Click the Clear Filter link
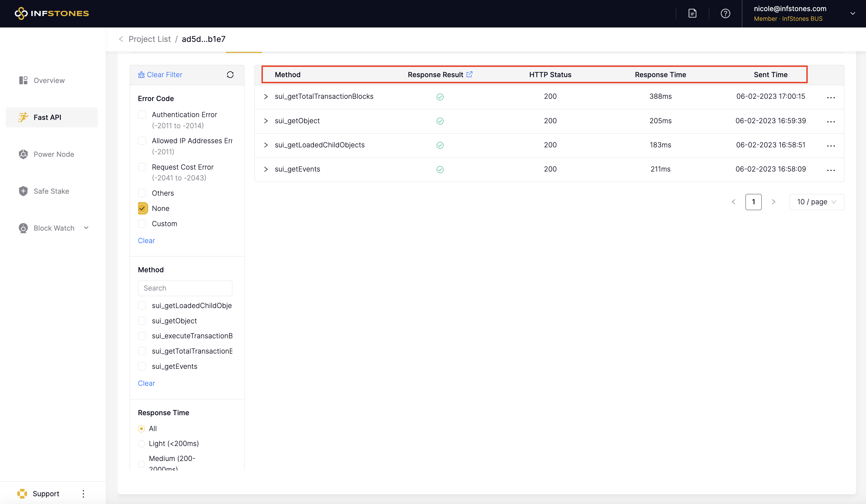This screenshot has height=504, width=866. [x=160, y=75]
